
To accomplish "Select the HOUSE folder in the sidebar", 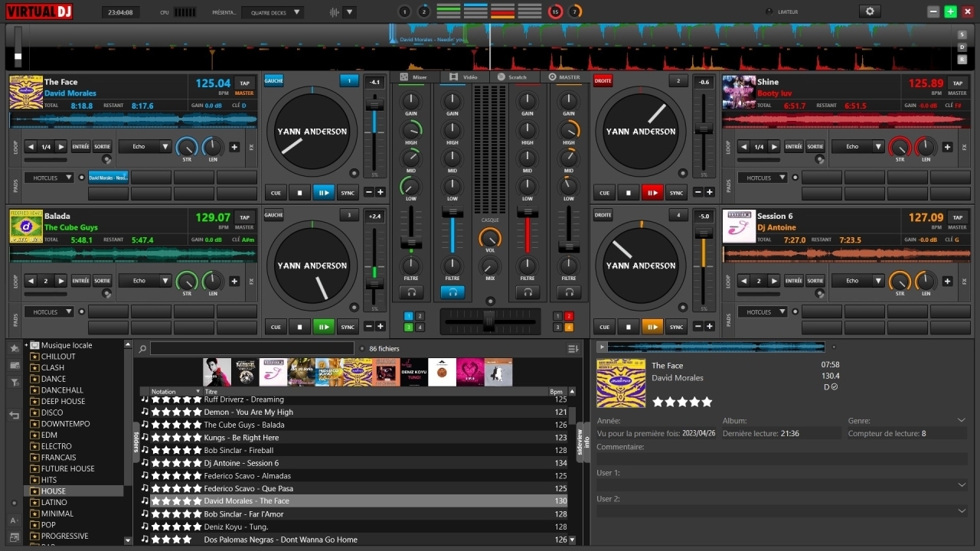I will click(54, 491).
